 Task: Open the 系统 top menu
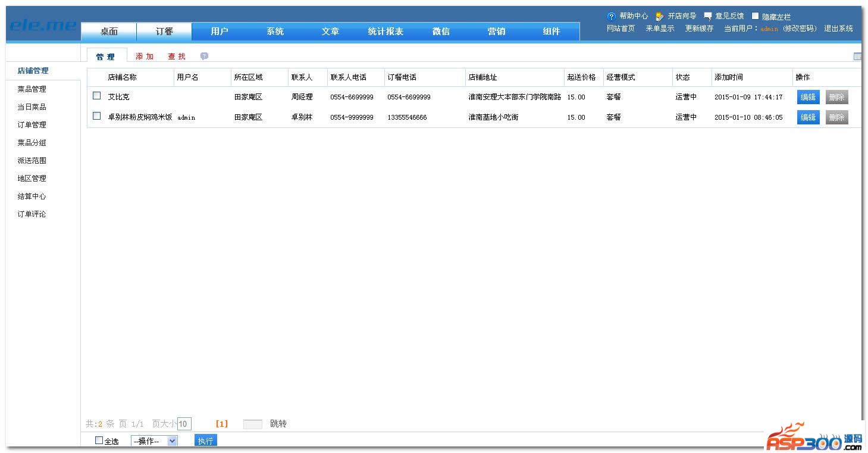275,32
